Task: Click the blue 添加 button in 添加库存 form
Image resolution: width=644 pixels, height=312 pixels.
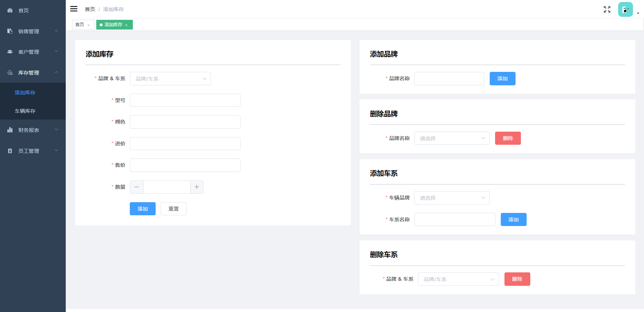Action: [x=143, y=209]
